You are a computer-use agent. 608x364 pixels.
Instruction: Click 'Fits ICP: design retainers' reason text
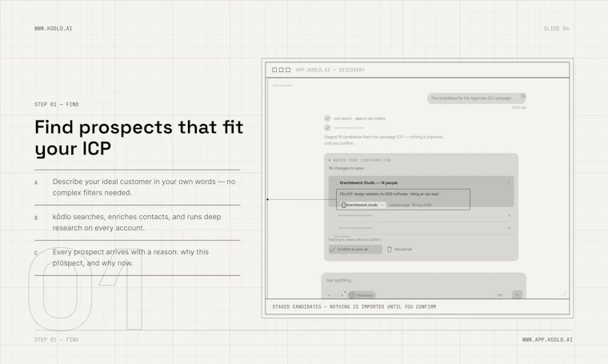coord(389,194)
